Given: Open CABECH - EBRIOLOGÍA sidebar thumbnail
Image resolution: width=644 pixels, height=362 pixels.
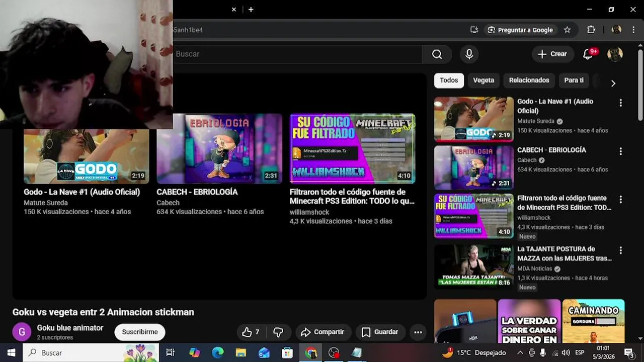Looking at the screenshot, I should pyautogui.click(x=474, y=167).
